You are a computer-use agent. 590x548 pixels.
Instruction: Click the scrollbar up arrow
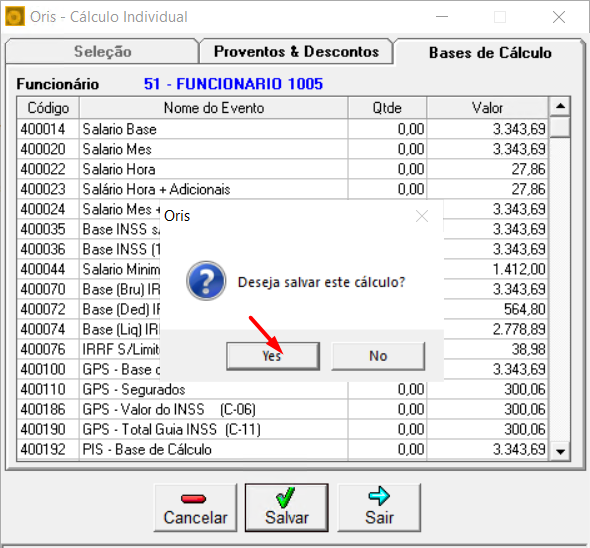pyautogui.click(x=560, y=106)
